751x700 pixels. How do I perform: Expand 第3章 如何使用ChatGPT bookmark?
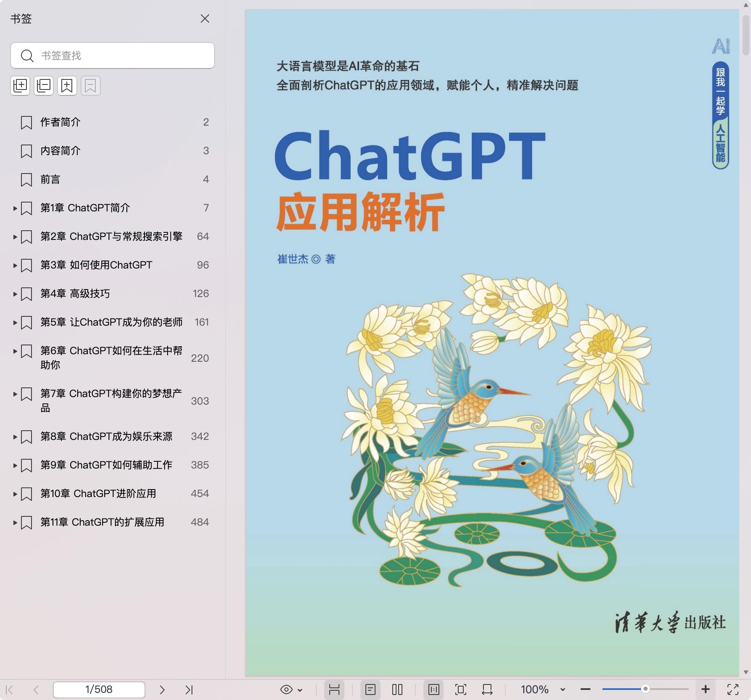pos(15,265)
